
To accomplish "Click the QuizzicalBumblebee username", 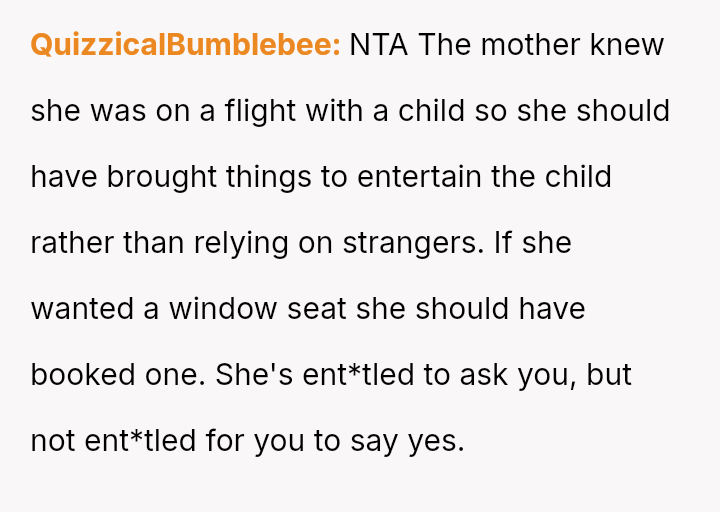I will 186,45.
